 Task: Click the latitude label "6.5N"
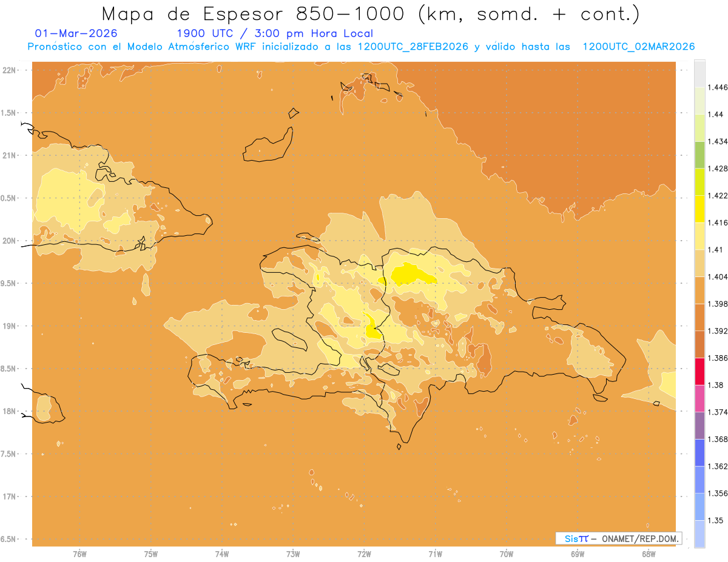[9, 539]
